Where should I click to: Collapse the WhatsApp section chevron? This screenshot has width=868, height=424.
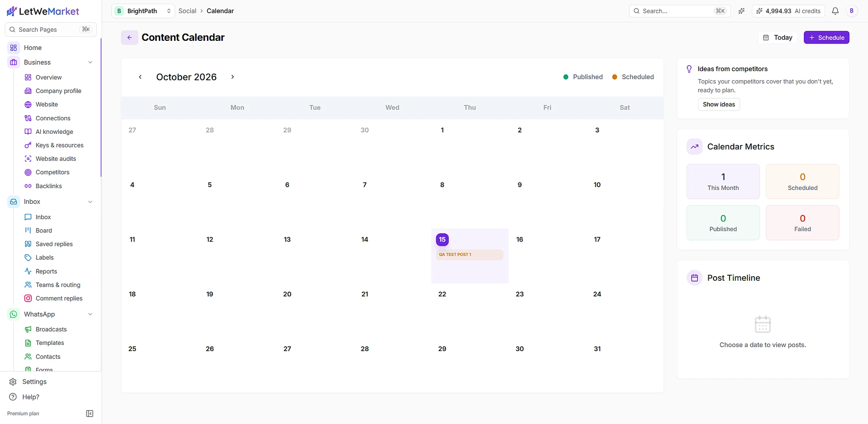[90, 314]
